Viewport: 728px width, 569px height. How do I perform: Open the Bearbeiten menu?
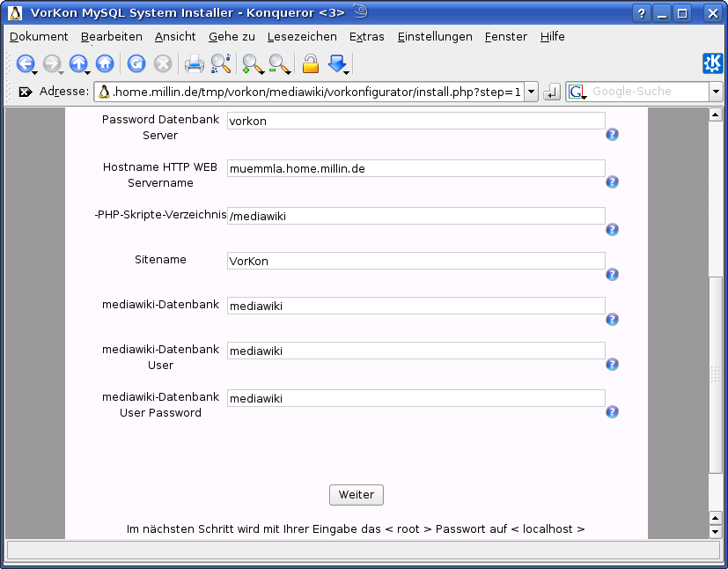[112, 37]
